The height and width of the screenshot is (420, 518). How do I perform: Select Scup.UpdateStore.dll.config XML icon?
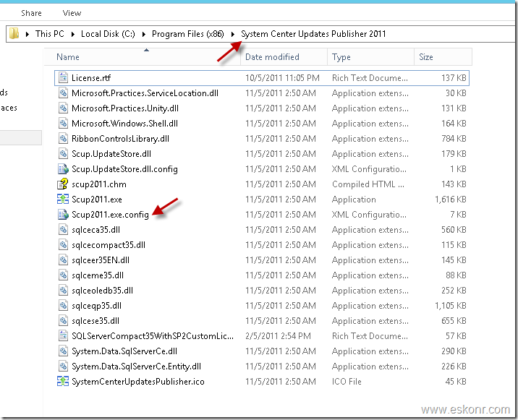click(63, 168)
